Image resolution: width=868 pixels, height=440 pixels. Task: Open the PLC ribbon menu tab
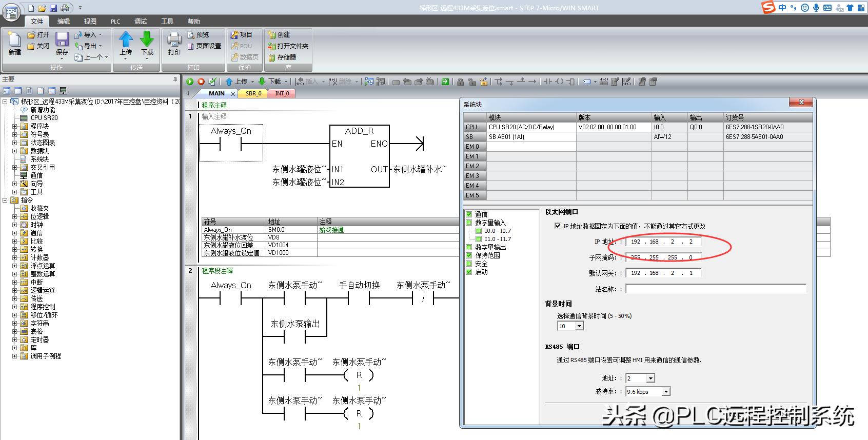pyautogui.click(x=115, y=22)
